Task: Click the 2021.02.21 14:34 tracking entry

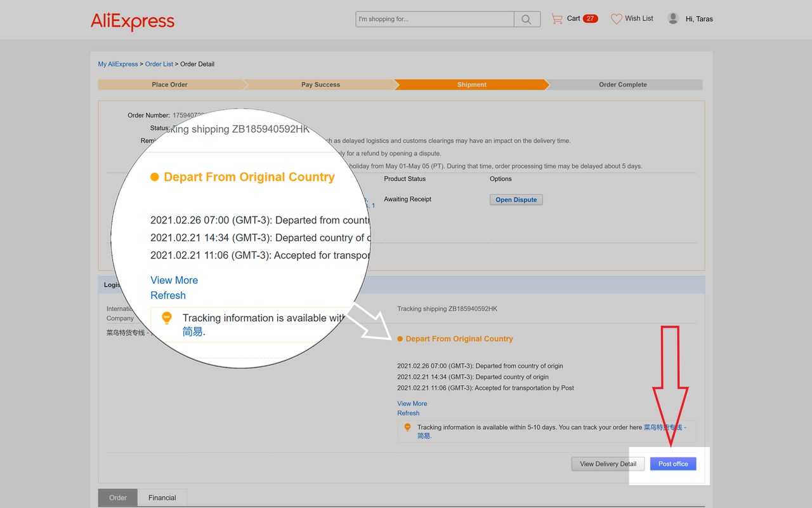Action: [x=473, y=377]
